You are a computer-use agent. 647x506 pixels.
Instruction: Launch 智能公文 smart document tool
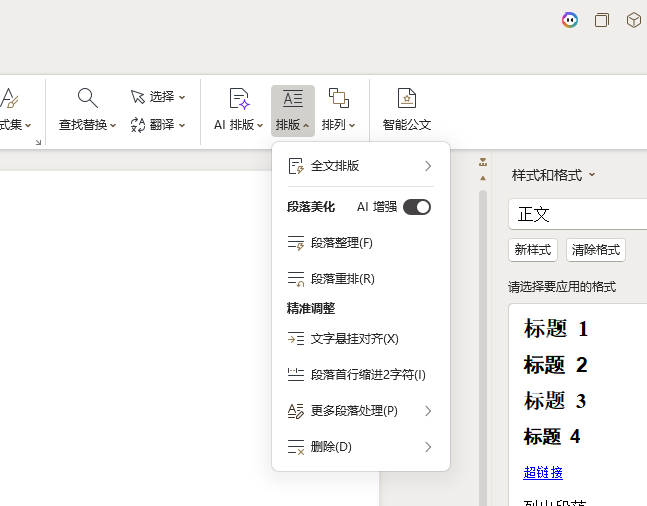tap(406, 110)
